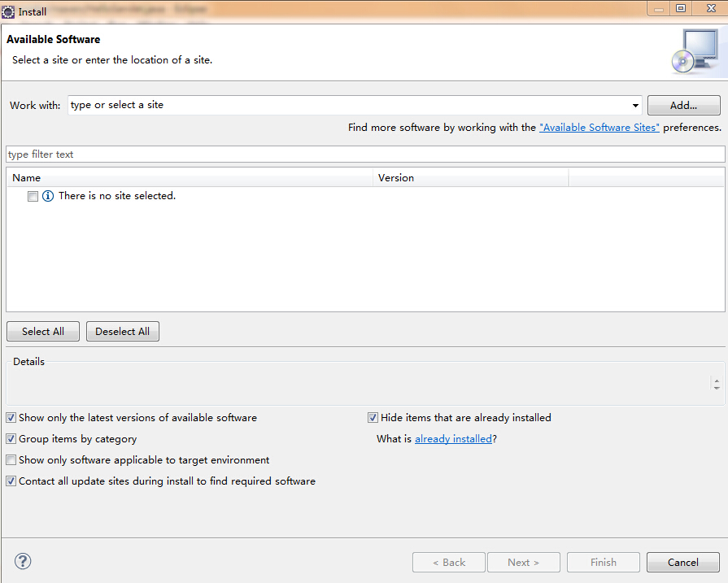Enable 'Show only software applicable to target environment'

11,460
